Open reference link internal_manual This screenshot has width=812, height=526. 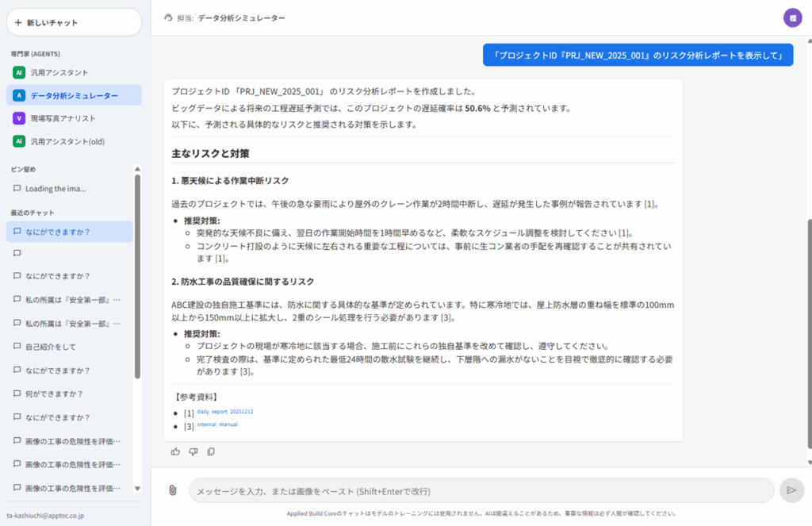(217, 424)
